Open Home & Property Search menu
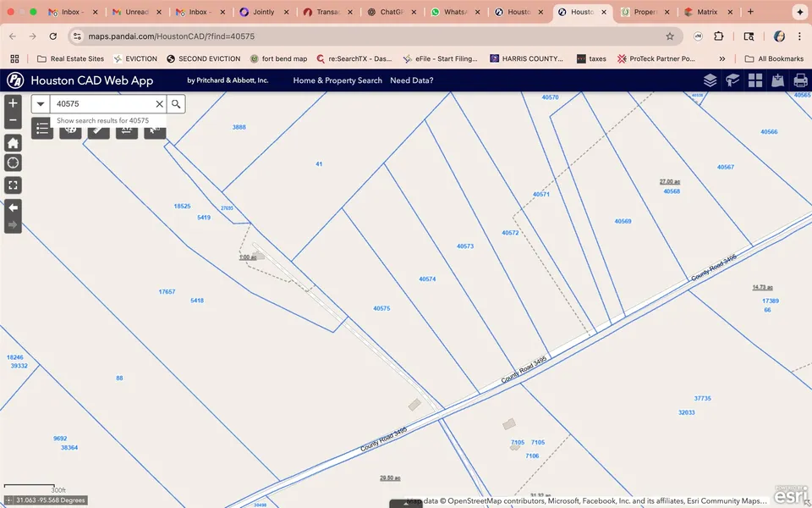 tap(337, 80)
